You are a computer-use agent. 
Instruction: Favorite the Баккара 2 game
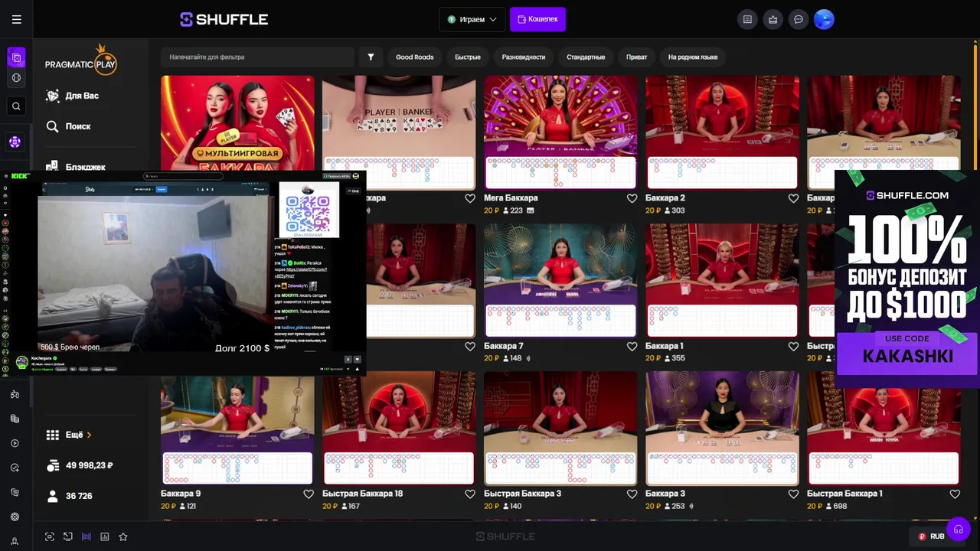(x=793, y=198)
